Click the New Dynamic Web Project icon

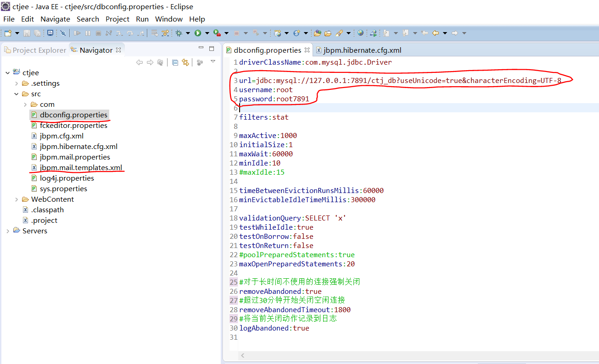click(278, 33)
